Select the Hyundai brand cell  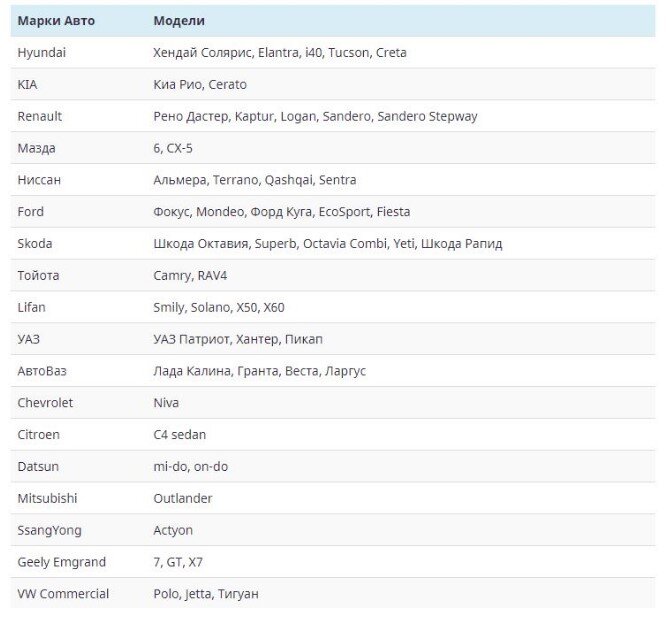coord(42,53)
